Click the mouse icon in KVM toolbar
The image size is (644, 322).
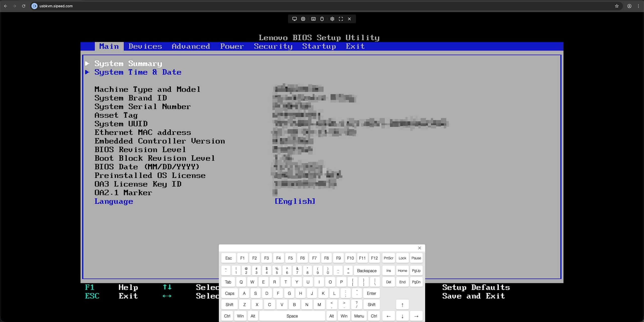point(322,19)
